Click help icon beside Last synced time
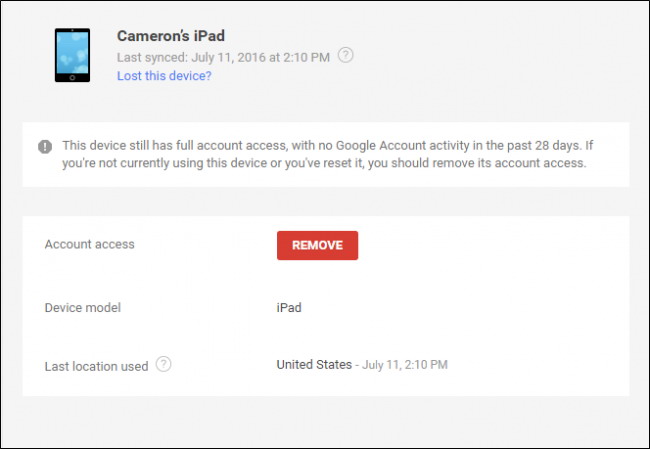The width and height of the screenshot is (650, 449). tap(345, 55)
